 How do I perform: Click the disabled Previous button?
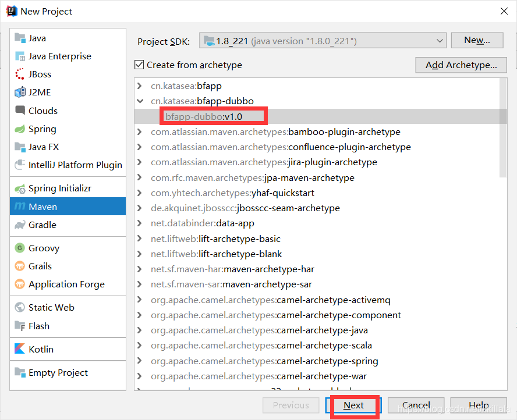tap(291, 405)
